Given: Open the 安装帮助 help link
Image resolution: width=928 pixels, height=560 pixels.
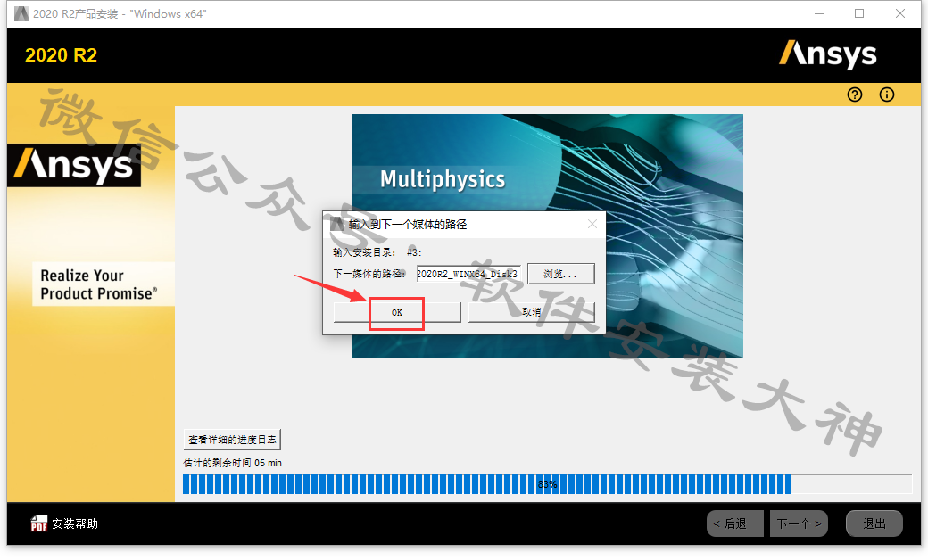Looking at the screenshot, I should click(x=75, y=523).
